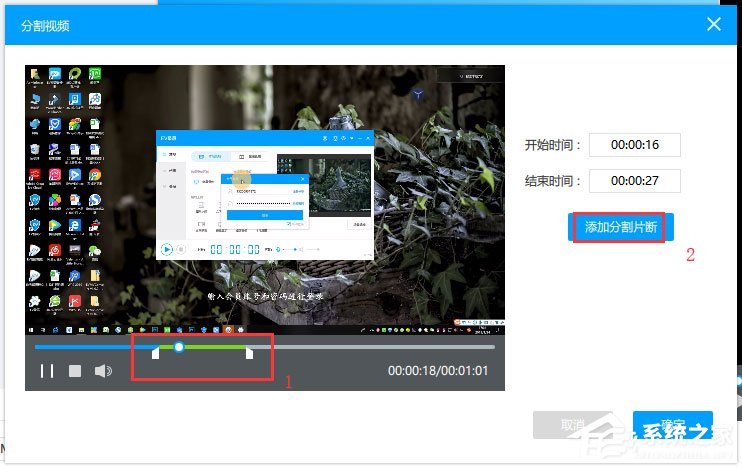Stop the video with the square button
742x468 pixels.
tap(75, 371)
